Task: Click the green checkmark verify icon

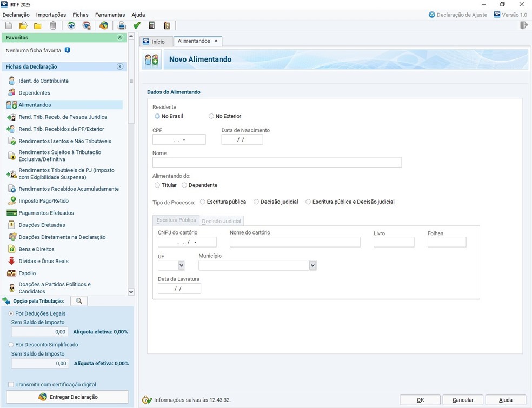Action: point(137,25)
